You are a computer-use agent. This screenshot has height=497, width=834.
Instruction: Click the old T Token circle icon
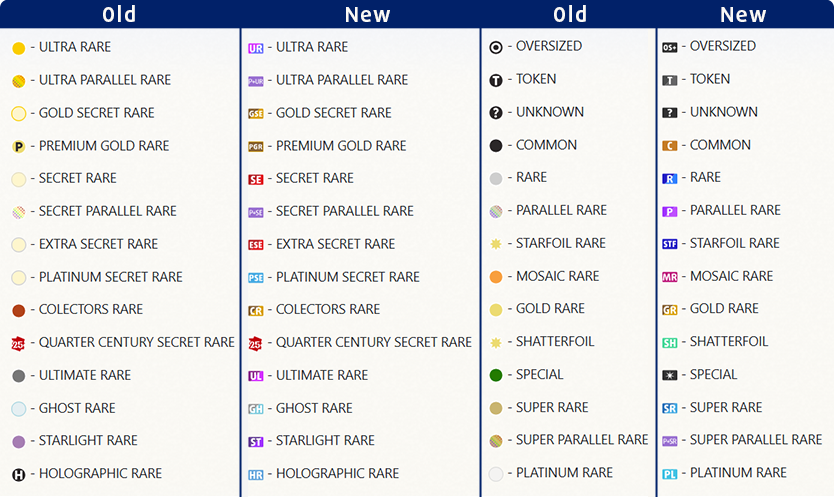coord(496,80)
